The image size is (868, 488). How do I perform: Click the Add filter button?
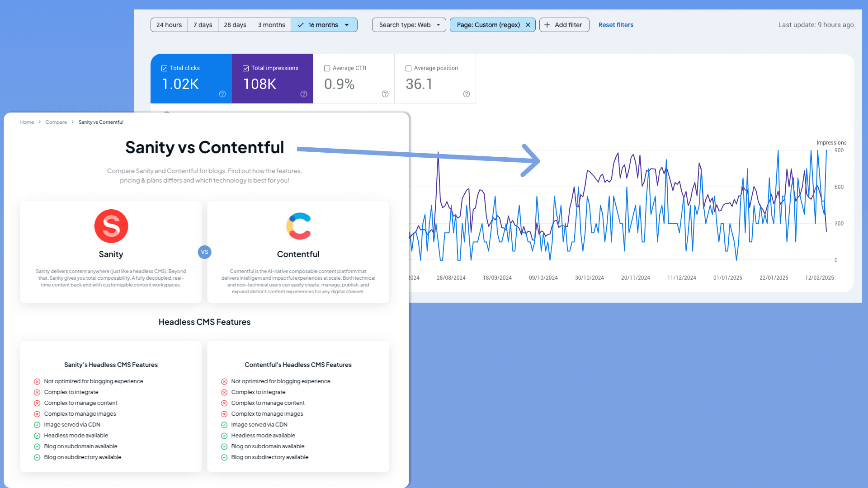click(563, 25)
